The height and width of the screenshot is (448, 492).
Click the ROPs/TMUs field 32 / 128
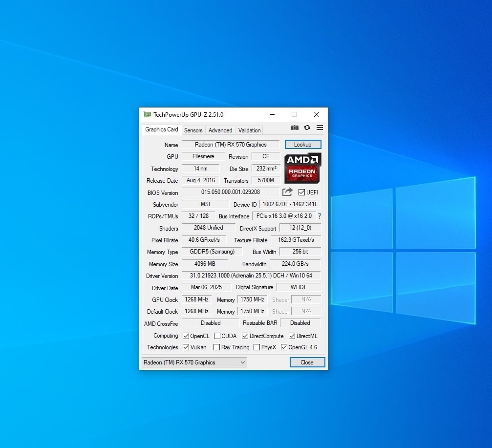[199, 216]
